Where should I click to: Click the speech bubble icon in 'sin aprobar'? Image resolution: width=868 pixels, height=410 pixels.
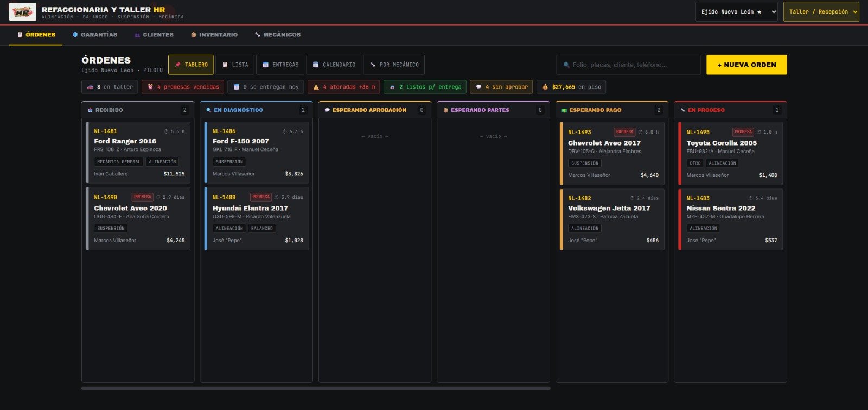click(x=478, y=87)
